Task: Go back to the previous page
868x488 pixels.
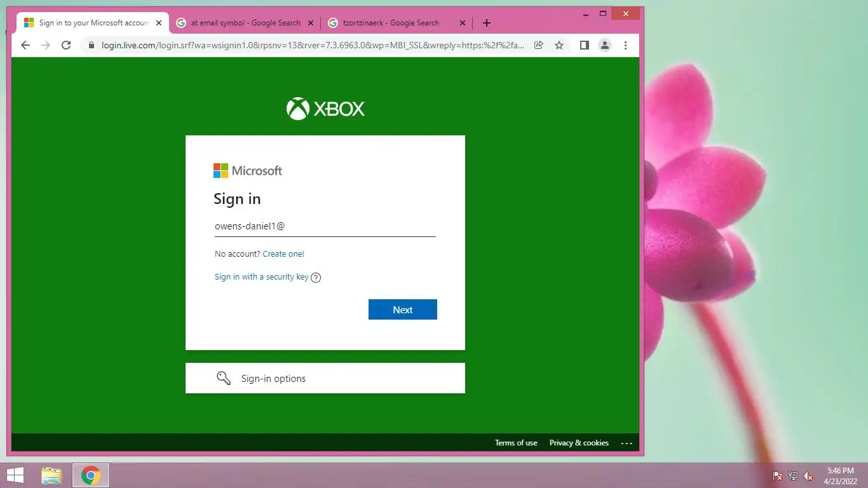Action: coord(25,45)
